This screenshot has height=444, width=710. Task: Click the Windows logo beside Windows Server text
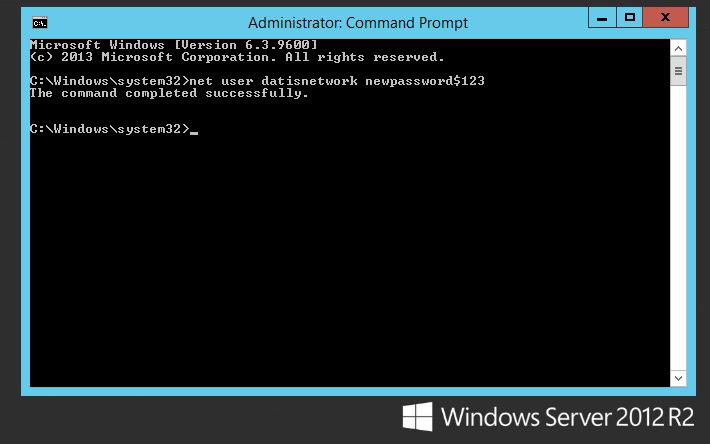(x=417, y=416)
